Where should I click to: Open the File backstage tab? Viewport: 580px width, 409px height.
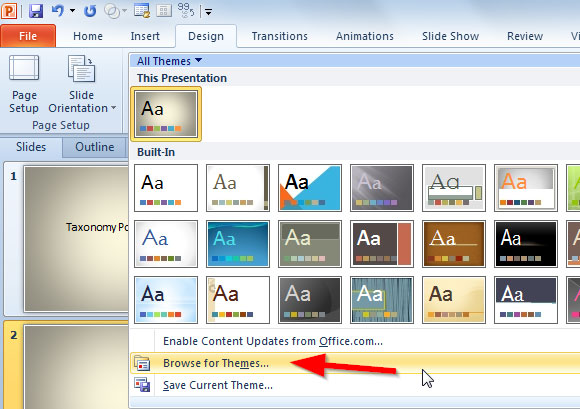point(28,36)
